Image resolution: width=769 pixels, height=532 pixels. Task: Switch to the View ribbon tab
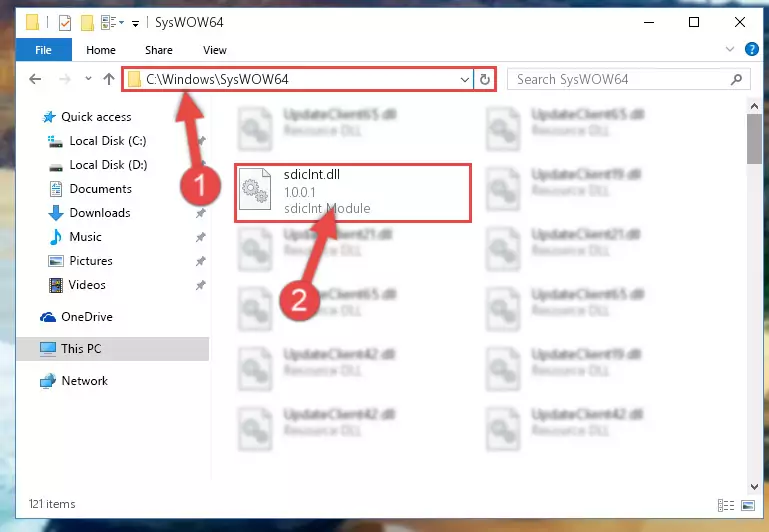click(215, 50)
